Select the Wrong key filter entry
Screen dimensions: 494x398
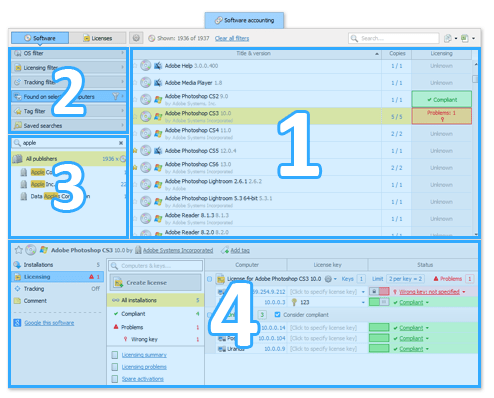156,339
